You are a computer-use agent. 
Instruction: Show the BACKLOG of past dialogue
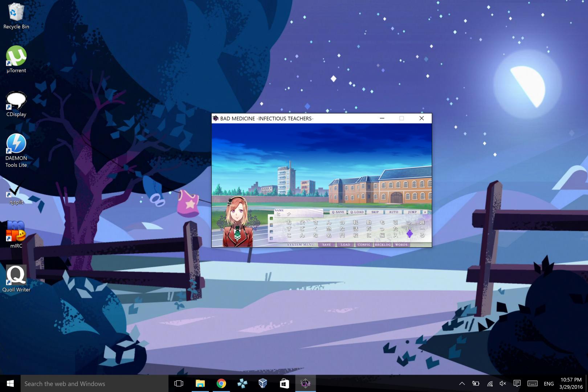pos(383,245)
